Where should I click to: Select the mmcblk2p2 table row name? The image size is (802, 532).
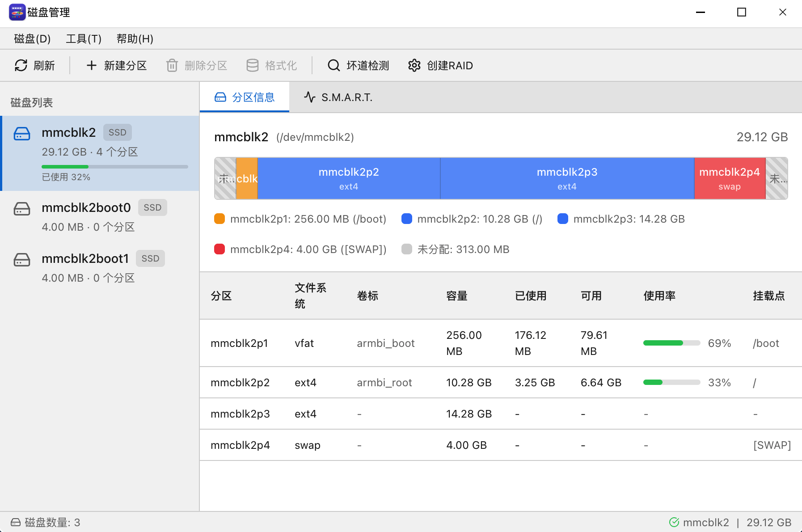(x=240, y=383)
